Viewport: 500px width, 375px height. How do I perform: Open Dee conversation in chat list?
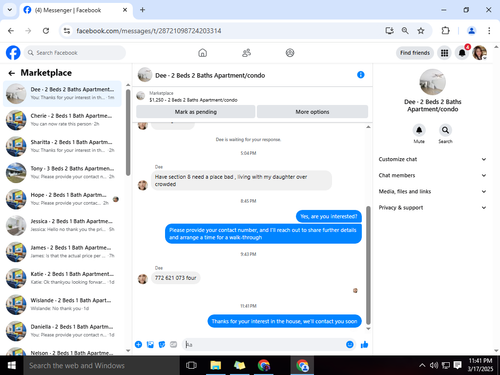click(62, 94)
